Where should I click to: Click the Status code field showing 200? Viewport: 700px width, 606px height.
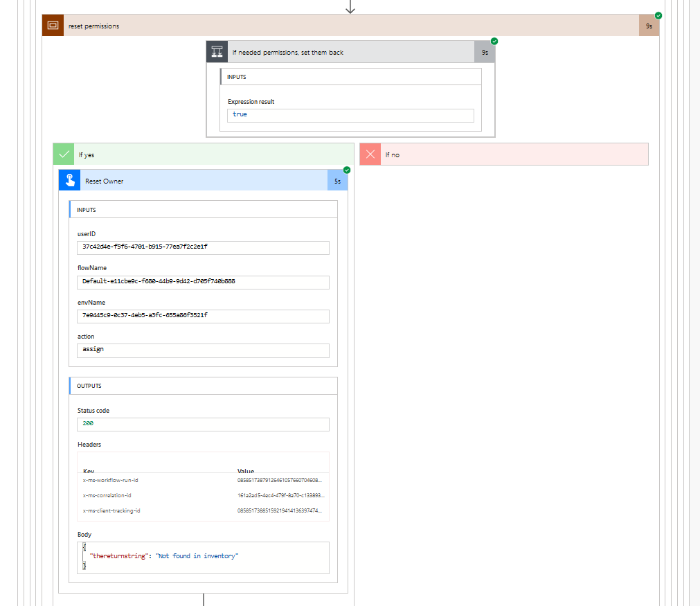203,424
